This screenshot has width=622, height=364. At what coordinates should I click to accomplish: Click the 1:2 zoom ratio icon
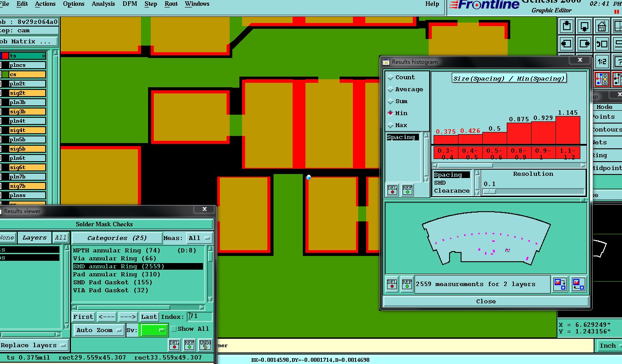point(602,62)
